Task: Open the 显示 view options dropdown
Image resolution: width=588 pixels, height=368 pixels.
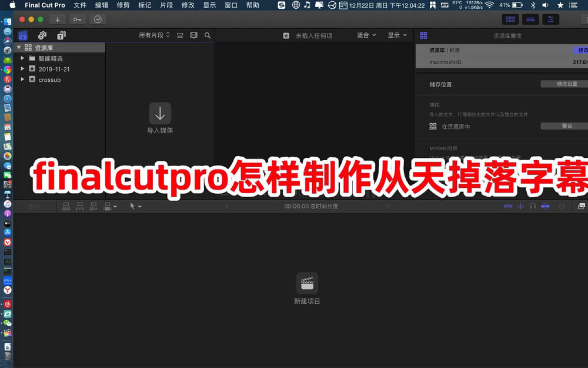Action: click(x=397, y=35)
